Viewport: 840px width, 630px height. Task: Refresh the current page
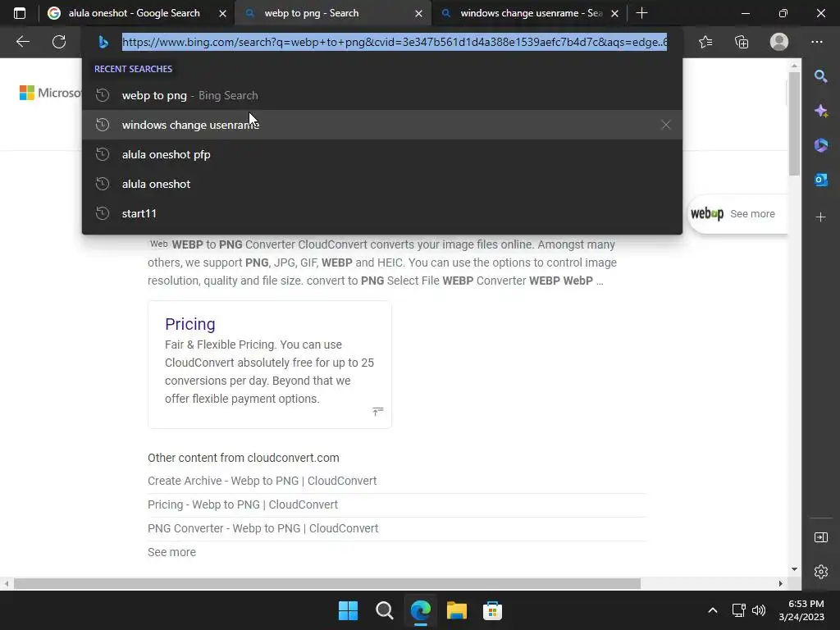pyautogui.click(x=59, y=42)
